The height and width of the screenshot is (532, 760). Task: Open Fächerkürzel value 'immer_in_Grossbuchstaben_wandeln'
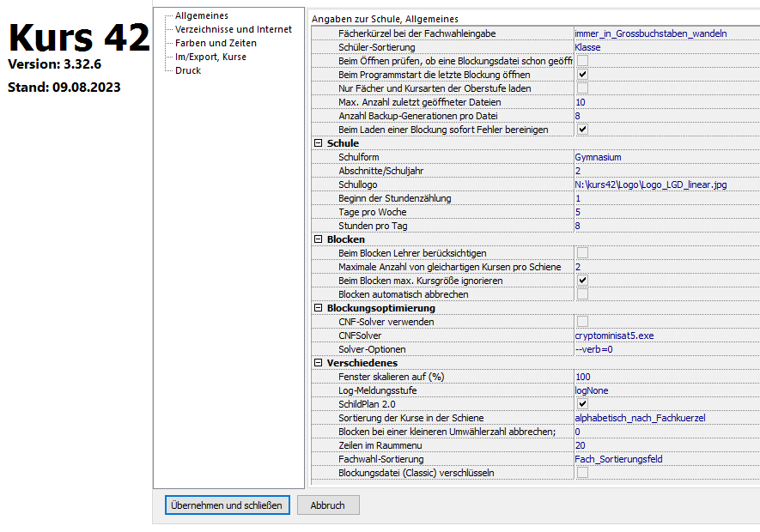[x=667, y=33]
